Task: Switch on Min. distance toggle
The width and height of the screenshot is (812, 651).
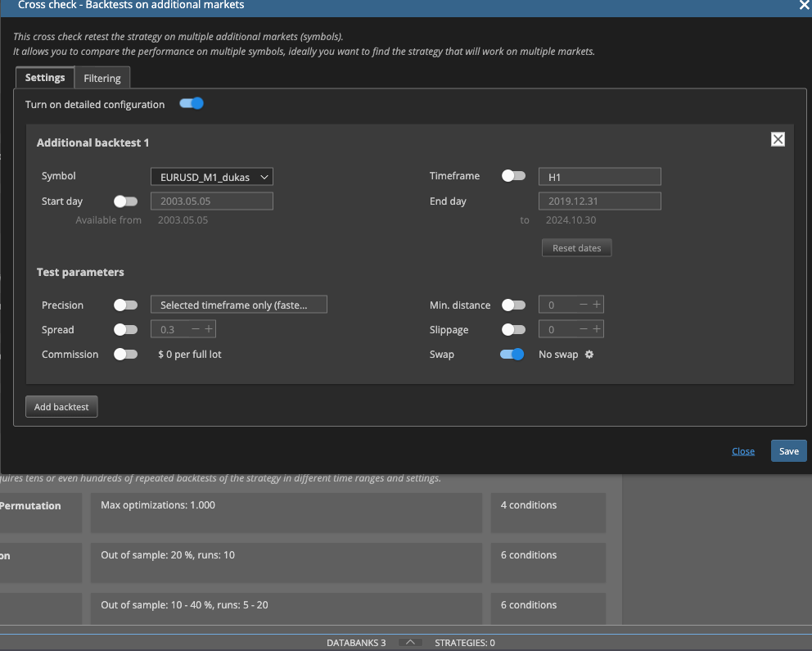Action: click(x=514, y=305)
